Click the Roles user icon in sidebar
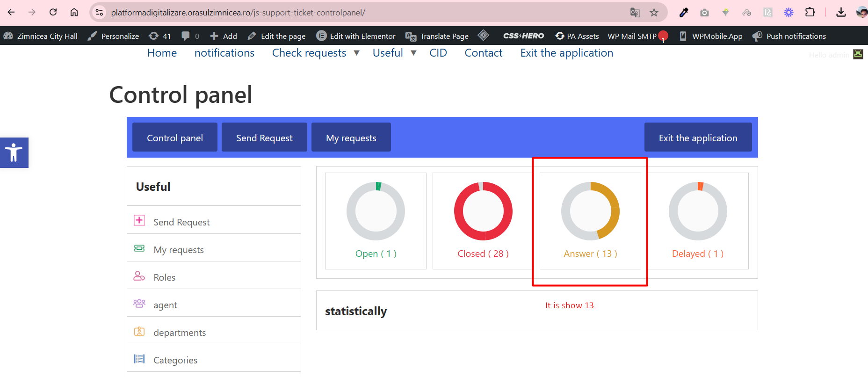The image size is (868, 377). (x=139, y=275)
